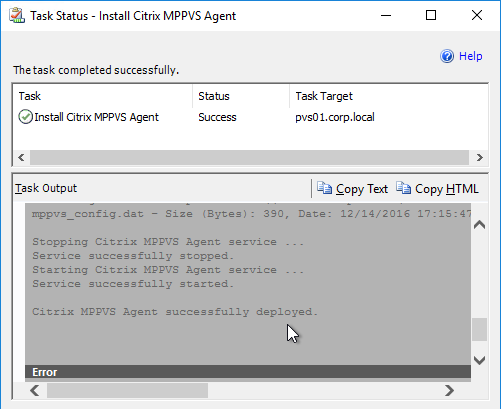Sort by the Status column header
The image size is (501, 409).
point(241,96)
